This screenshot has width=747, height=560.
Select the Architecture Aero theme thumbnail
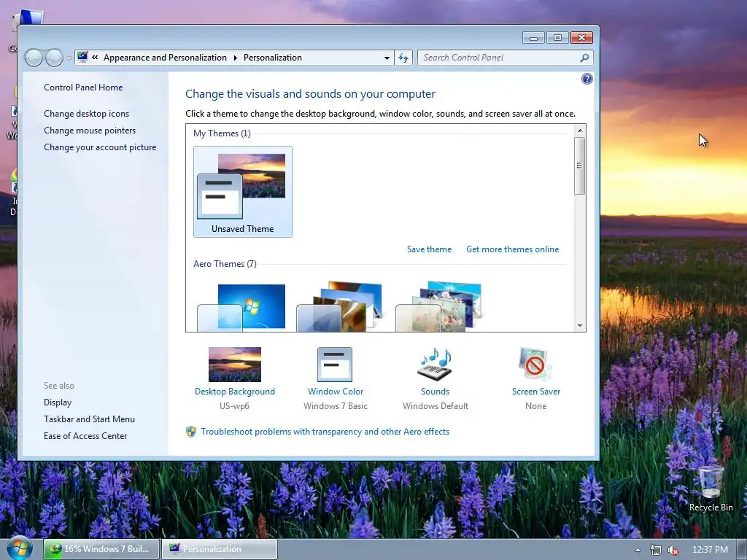(340, 307)
